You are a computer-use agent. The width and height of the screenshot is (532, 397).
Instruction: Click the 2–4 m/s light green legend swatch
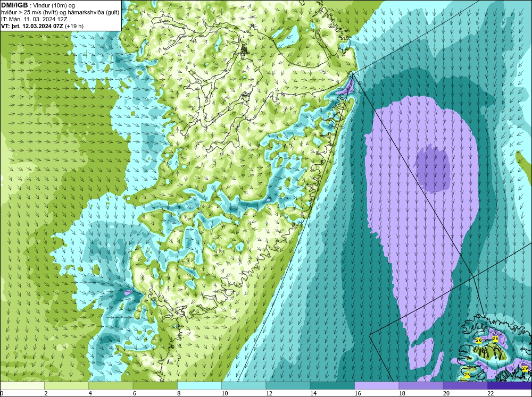tap(66, 385)
